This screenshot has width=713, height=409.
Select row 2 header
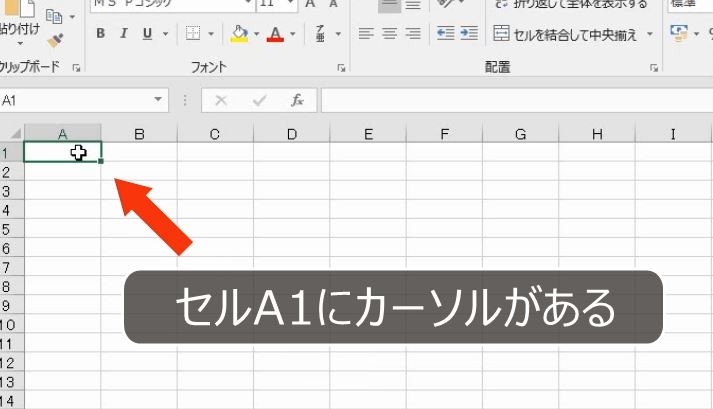point(11,172)
